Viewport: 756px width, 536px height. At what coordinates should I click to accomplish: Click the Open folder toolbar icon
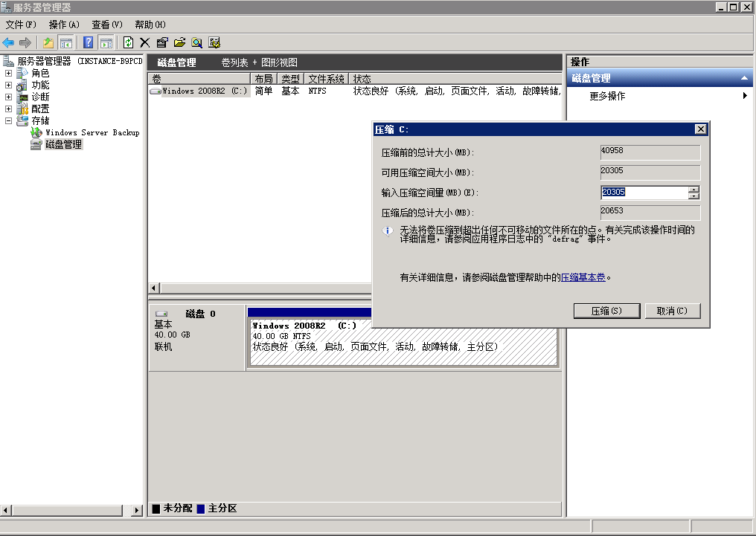tap(179, 43)
